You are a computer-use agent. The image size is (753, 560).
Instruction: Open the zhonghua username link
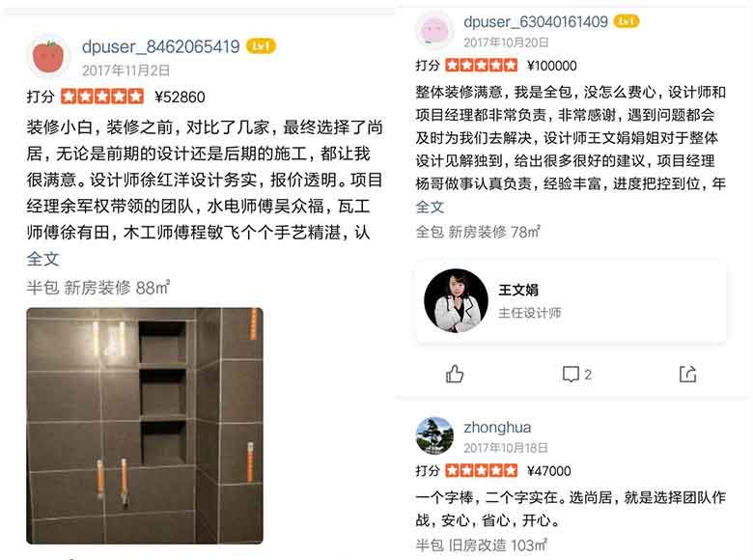[497, 428]
